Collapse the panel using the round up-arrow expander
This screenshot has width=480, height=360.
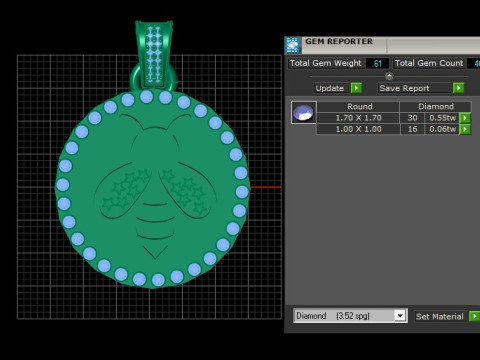389,76
